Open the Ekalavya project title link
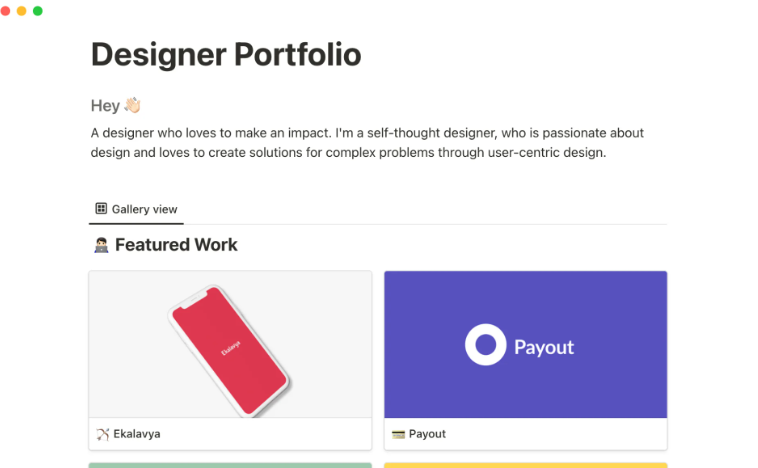The image size is (758, 468). click(x=137, y=434)
